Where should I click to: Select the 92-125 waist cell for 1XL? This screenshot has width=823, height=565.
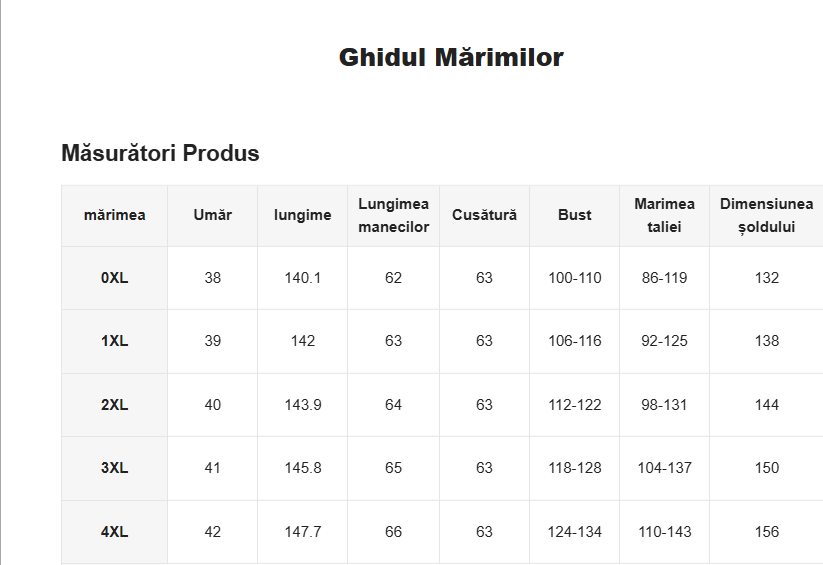[665, 341]
